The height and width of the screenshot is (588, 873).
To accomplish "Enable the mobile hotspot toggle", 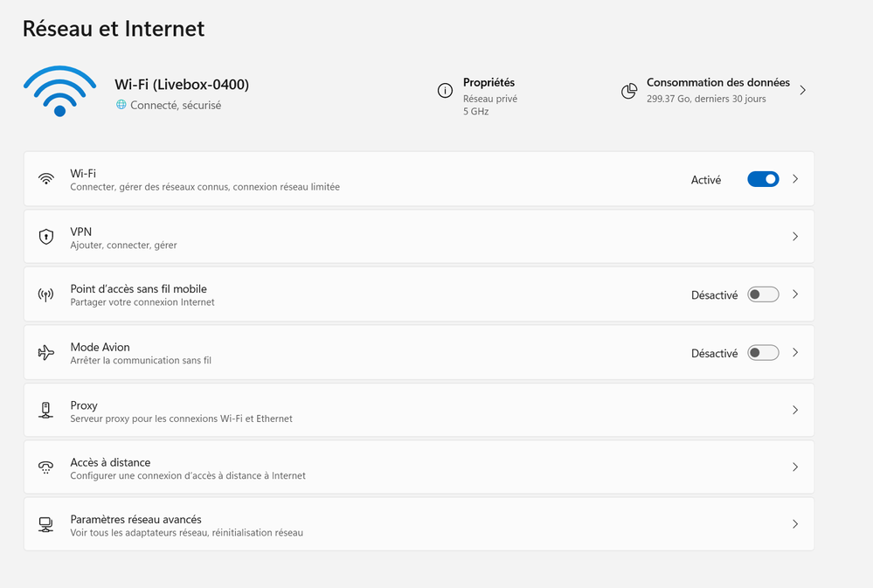I will (x=763, y=295).
